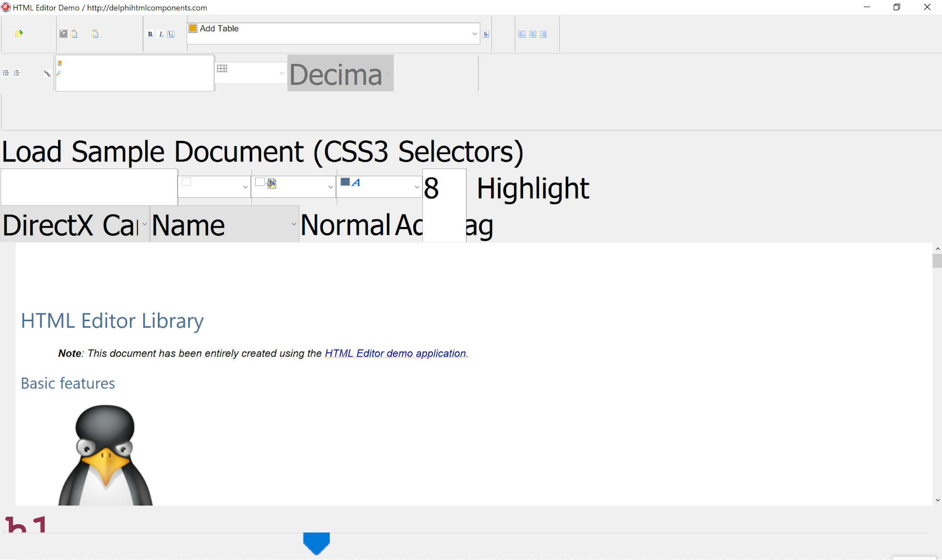Image resolution: width=942 pixels, height=560 pixels.
Task: Click the empty input field above DirectX
Action: pyautogui.click(x=89, y=187)
